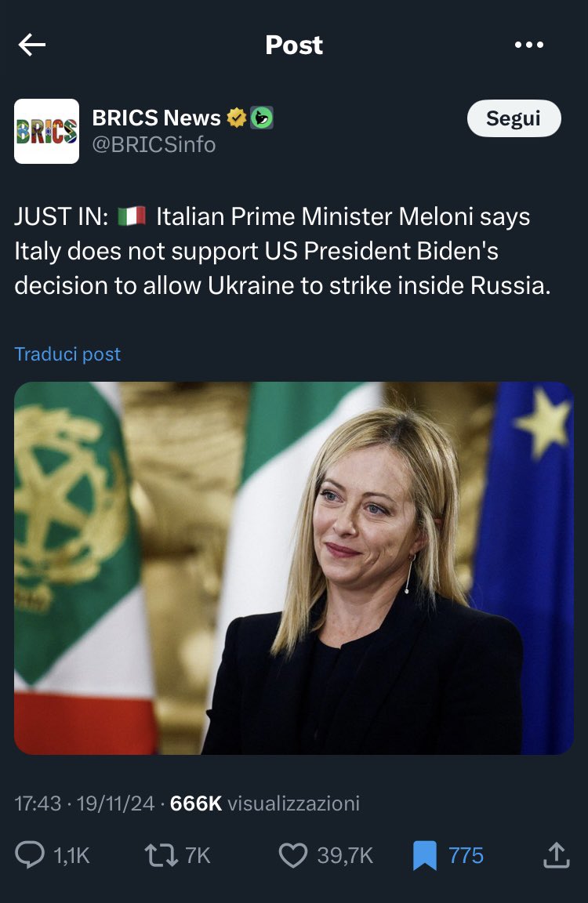
Task: Open the three-dot more options menu
Action: tap(528, 45)
